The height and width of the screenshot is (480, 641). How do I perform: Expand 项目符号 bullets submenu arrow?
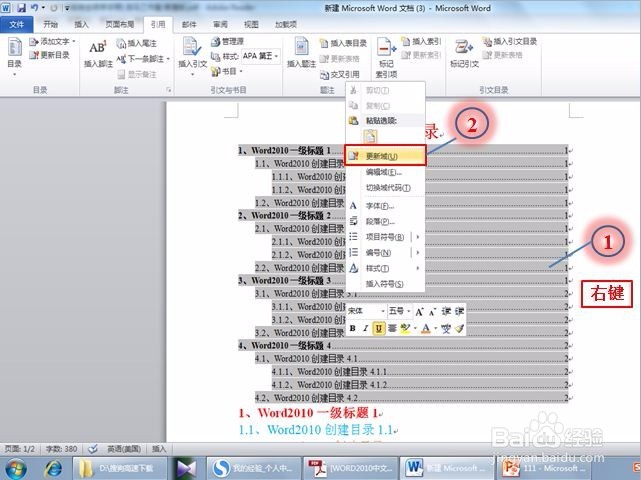click(417, 237)
